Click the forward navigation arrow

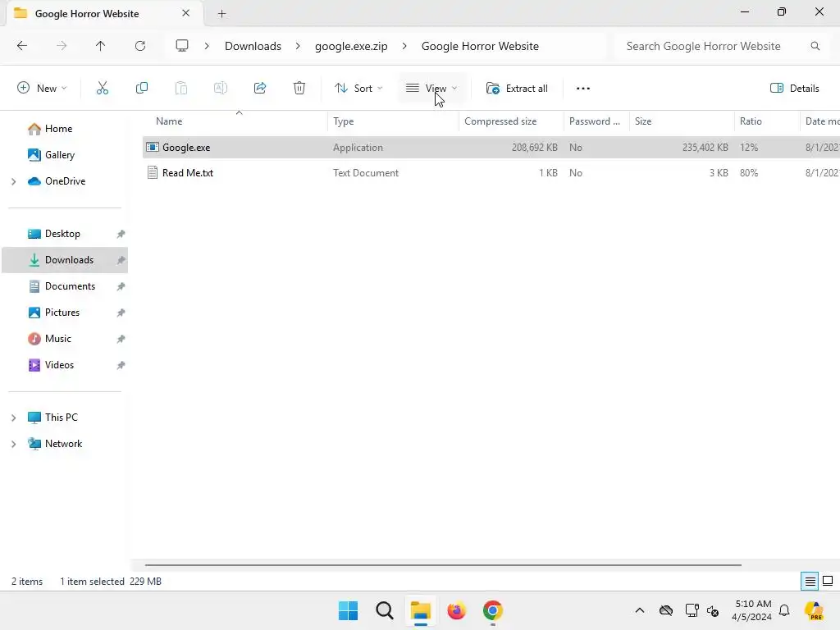(62, 46)
